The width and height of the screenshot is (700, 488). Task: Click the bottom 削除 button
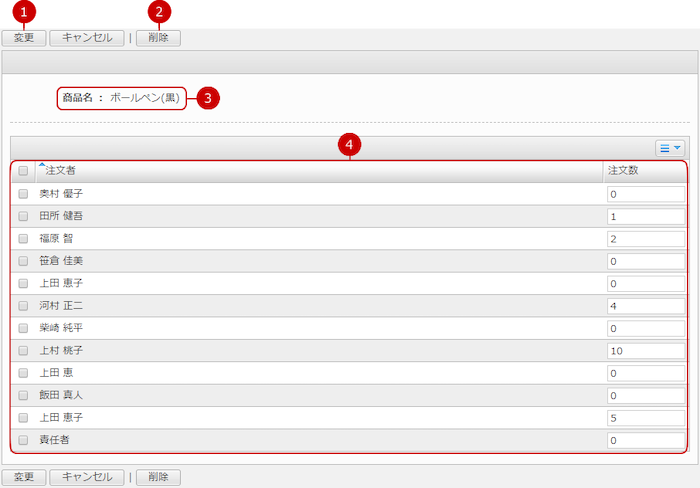pyautogui.click(x=158, y=477)
